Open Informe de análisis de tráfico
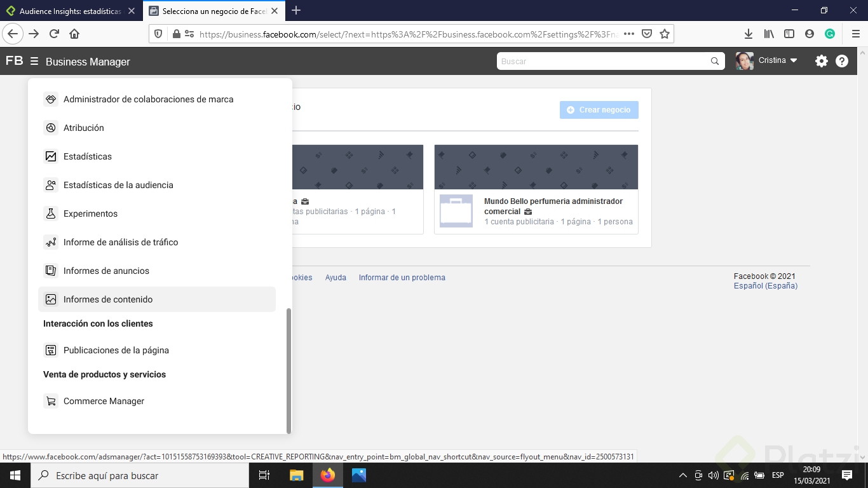The width and height of the screenshot is (868, 488). tap(157, 242)
